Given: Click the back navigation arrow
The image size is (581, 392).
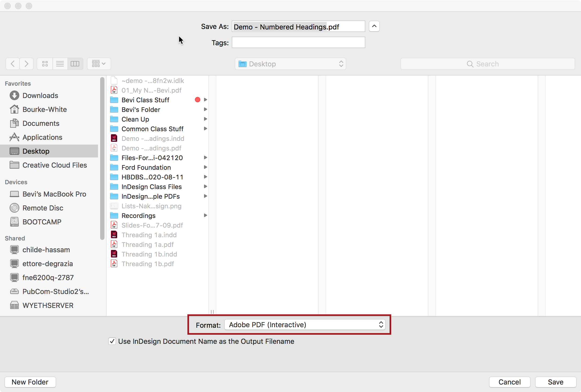Looking at the screenshot, I should (13, 64).
